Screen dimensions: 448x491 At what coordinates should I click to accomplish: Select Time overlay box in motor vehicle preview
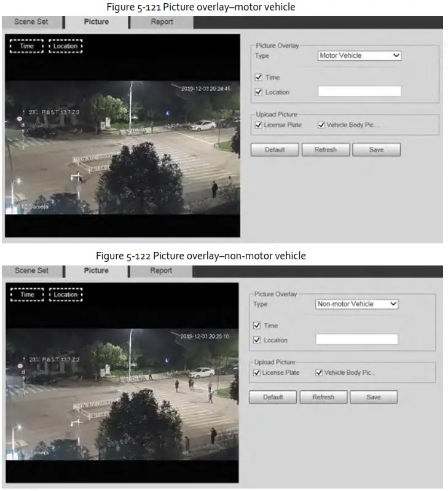coord(26,46)
